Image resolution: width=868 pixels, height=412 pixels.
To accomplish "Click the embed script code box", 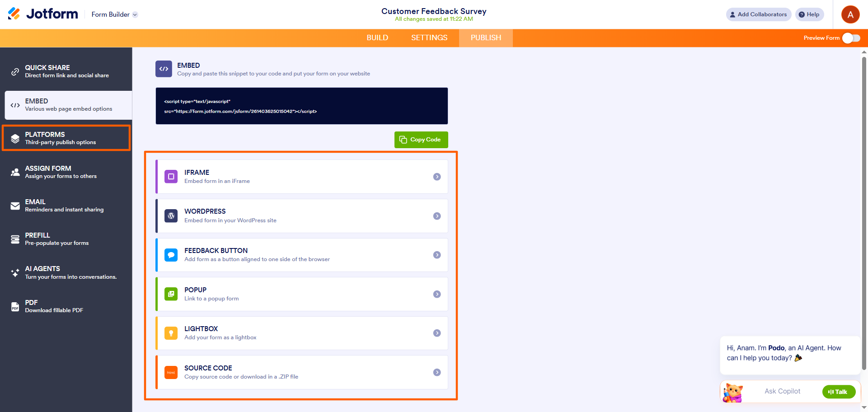I will [302, 106].
